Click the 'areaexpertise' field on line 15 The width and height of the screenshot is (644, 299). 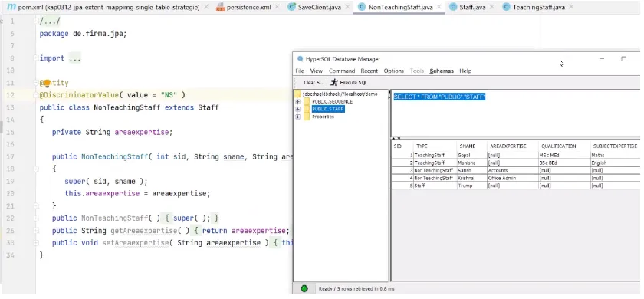click(x=142, y=132)
